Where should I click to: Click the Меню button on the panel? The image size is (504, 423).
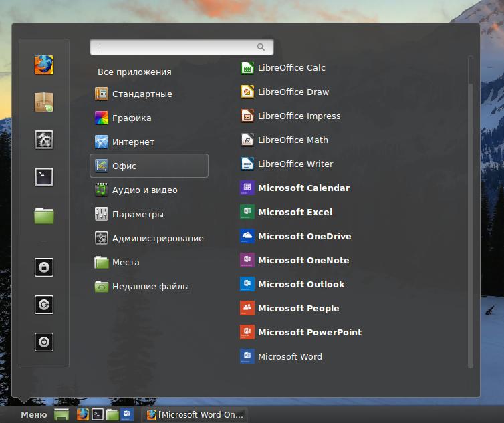33,414
